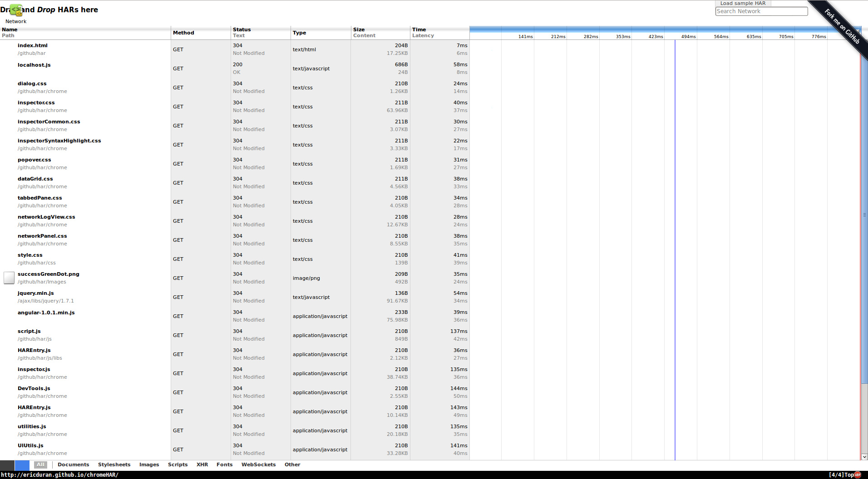This screenshot has width=868, height=479.
Task: Select the angular-1.0.1.min.js request
Action: 46,313
